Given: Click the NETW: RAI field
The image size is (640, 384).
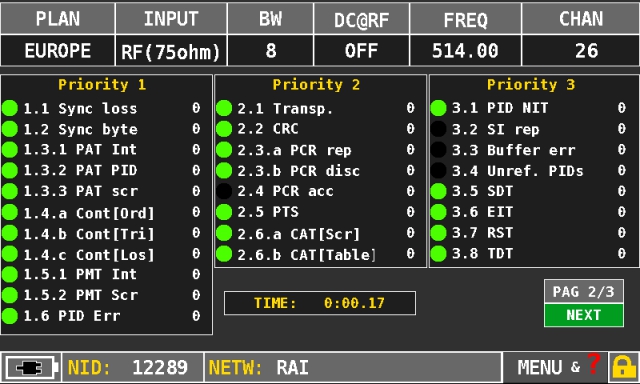Looking at the screenshot, I should click(353, 368).
